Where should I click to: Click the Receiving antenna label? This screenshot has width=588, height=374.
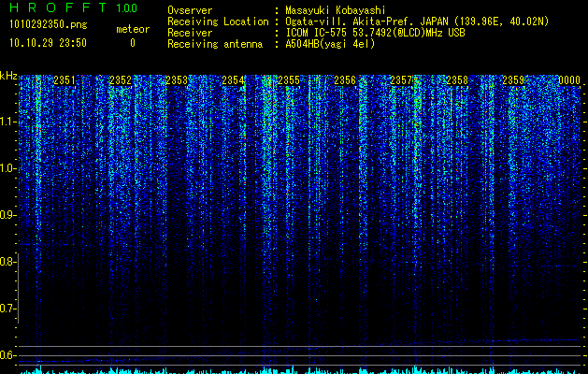point(215,44)
